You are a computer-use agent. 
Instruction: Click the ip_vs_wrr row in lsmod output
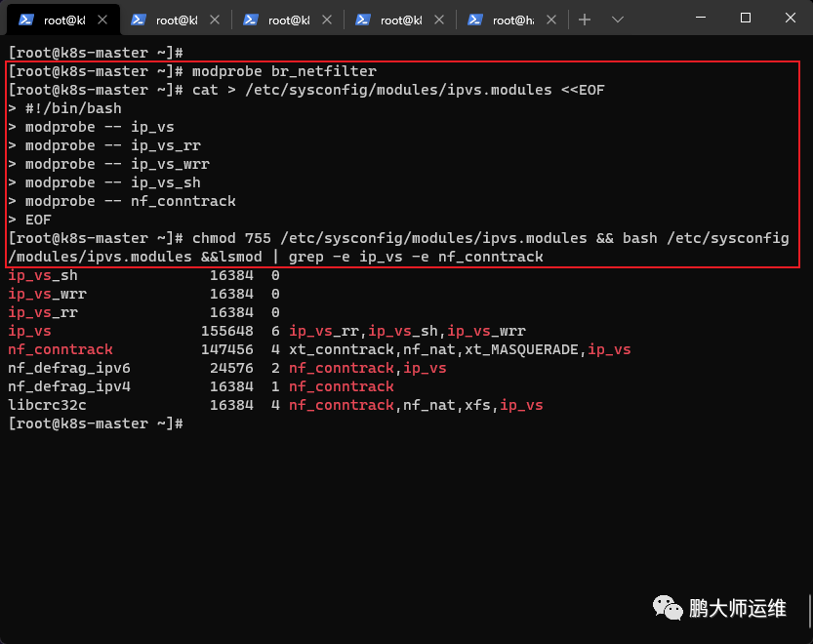pyautogui.click(x=143, y=294)
